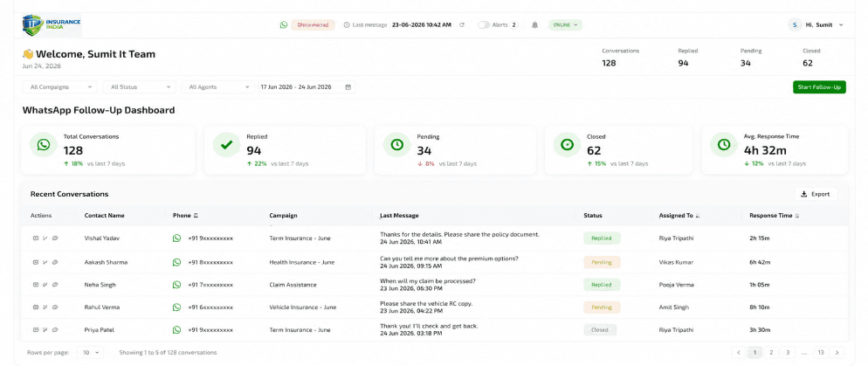Click the calendar icon in date range field

coord(348,87)
